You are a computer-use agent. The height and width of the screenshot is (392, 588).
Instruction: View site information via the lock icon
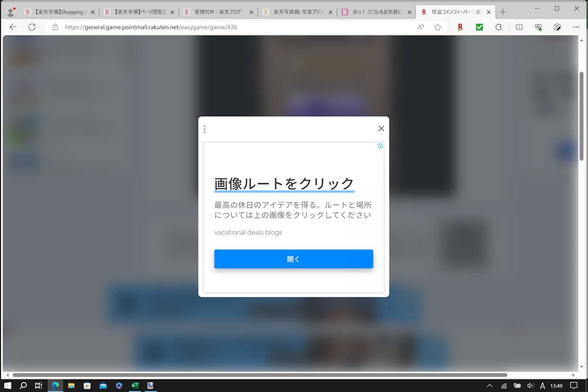point(55,27)
